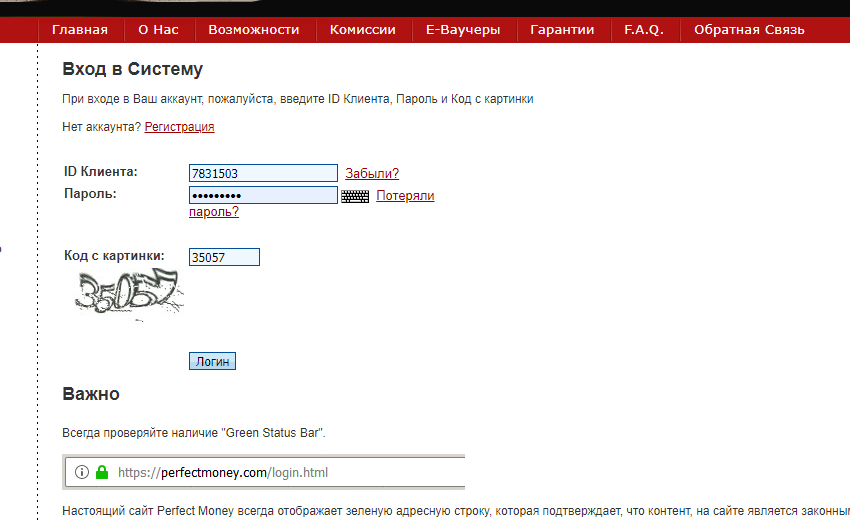Click the Забыли? link beside the ID field

coord(372,174)
